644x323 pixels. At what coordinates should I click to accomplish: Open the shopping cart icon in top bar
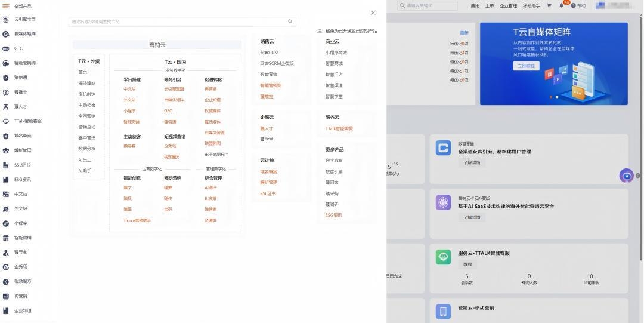pos(549,6)
